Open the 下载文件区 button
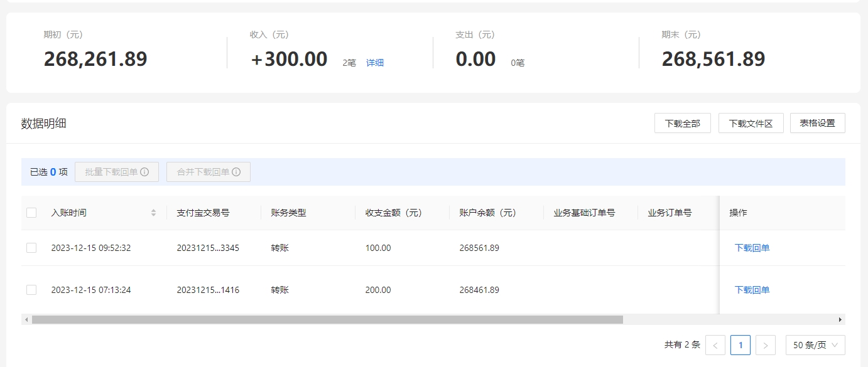 coord(751,123)
